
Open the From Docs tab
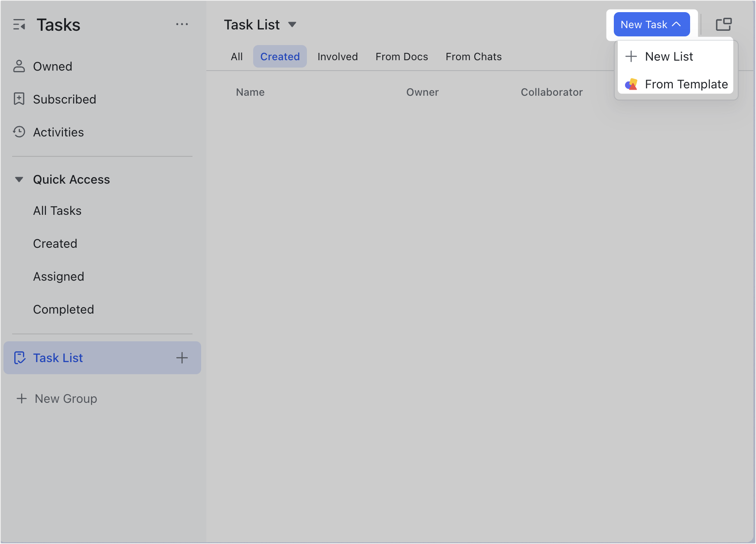coord(402,56)
